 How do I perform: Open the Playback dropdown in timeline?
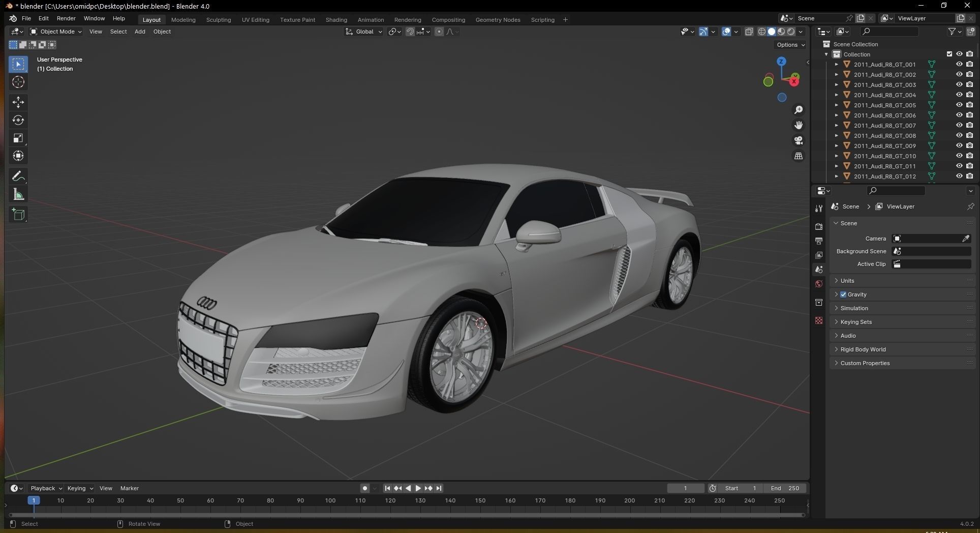46,488
